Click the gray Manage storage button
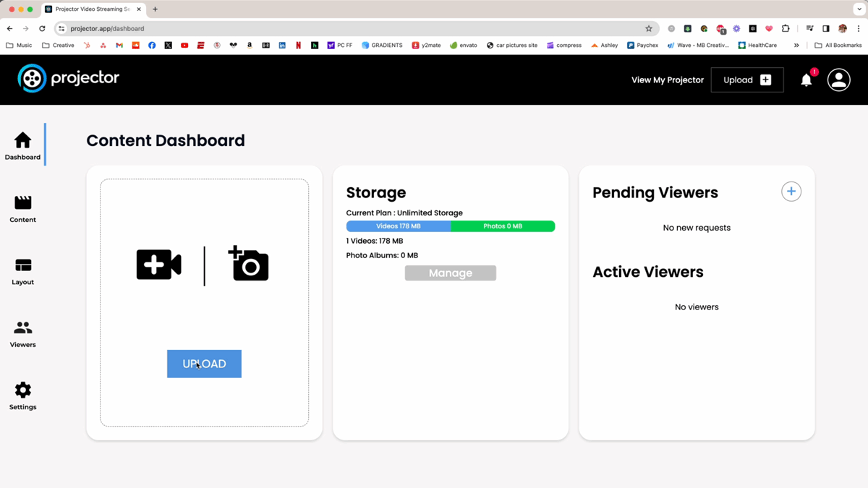868x488 pixels. (x=450, y=273)
